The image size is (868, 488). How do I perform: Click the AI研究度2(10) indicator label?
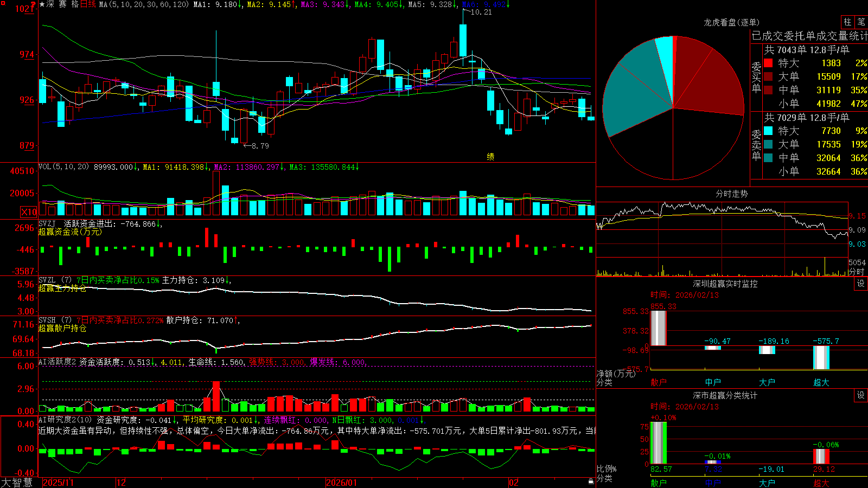coord(65,420)
